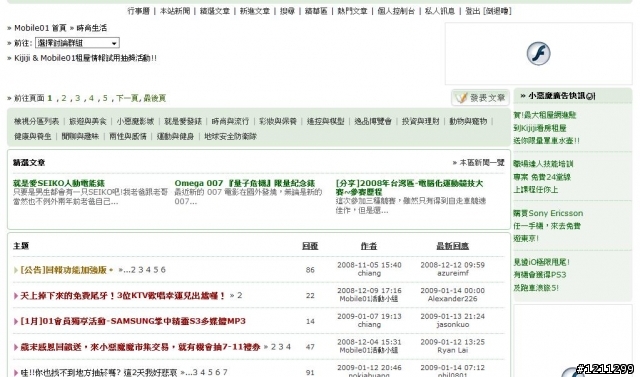Image resolution: width=640 pixels, height=377 pixels.
Task: Open latest responder azureimf
Action: [x=453, y=273]
